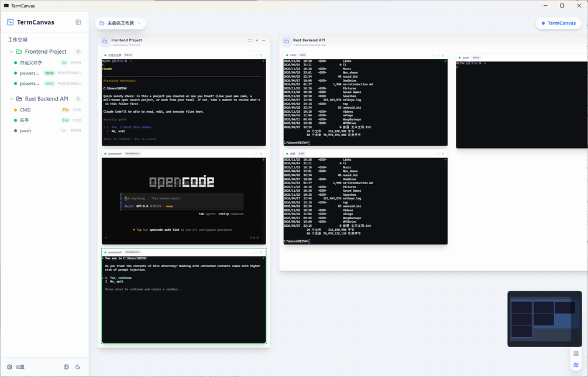Fullscreen the Frontend Project group
The image size is (588, 377).
(x=250, y=40)
